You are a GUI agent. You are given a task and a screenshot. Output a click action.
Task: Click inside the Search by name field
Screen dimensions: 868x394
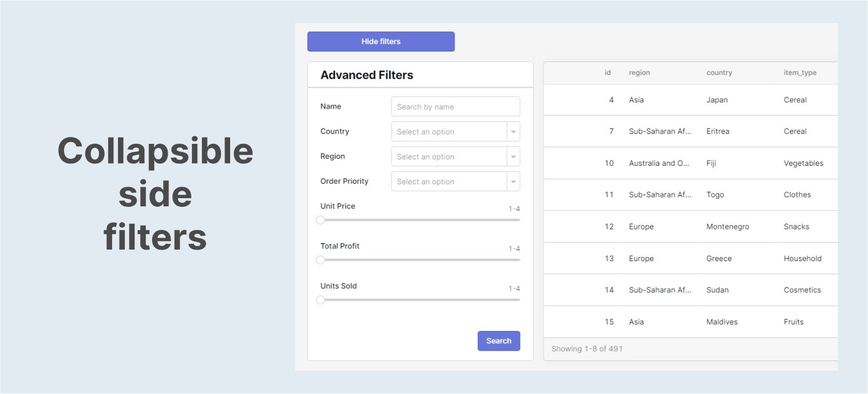pos(455,106)
